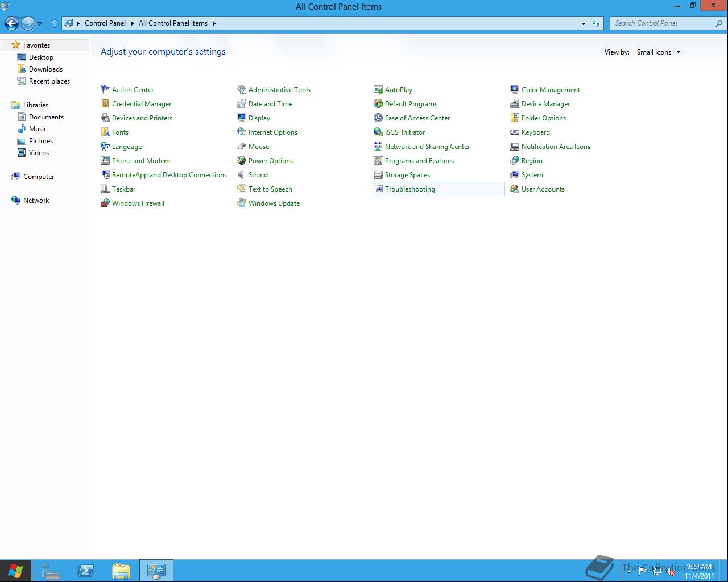This screenshot has width=728, height=582.
Task: Open the Windows Update icon
Action: pos(242,203)
